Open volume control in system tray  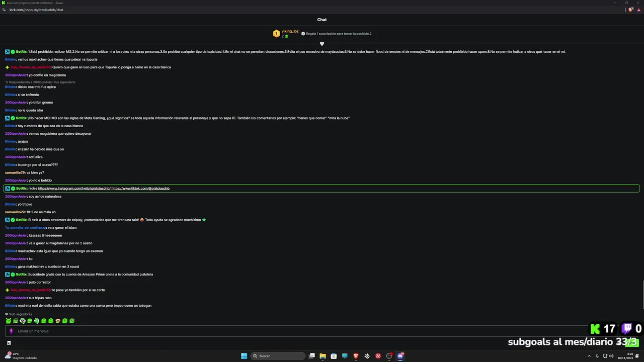coord(611,356)
